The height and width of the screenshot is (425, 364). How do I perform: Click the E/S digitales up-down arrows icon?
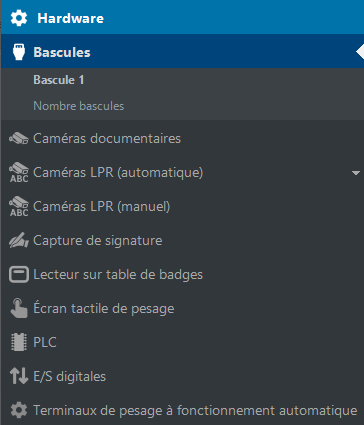[19, 376]
